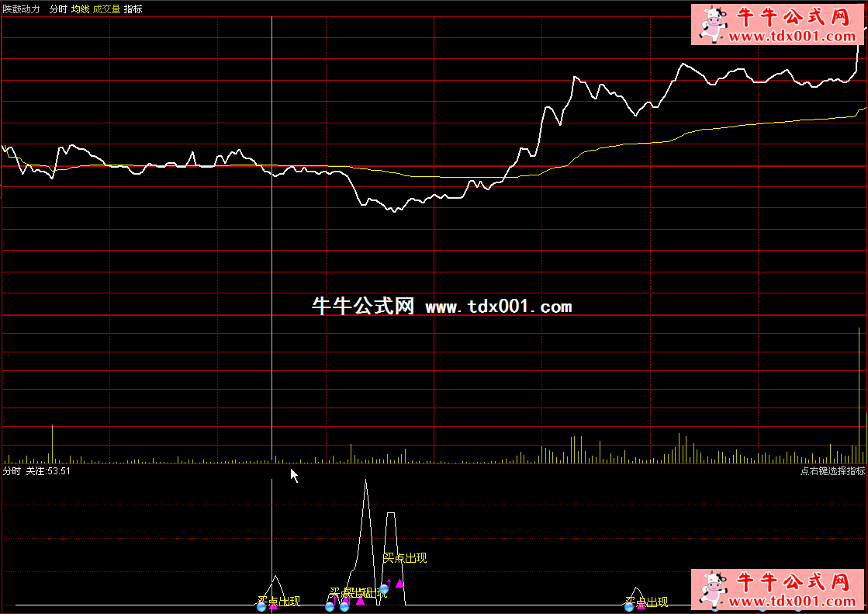Select the top 分时 chart label
The width and height of the screenshot is (868, 614).
(57, 9)
